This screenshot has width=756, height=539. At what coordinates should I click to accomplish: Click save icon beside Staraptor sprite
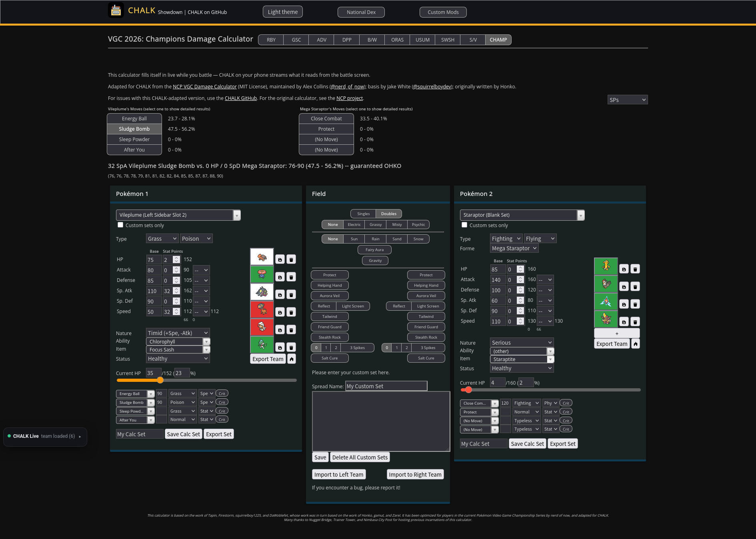(x=624, y=287)
